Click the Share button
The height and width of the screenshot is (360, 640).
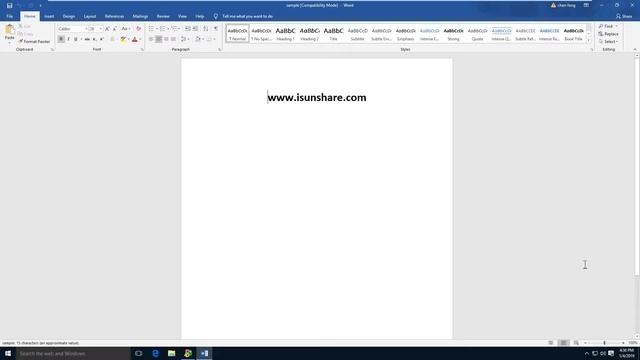624,16
